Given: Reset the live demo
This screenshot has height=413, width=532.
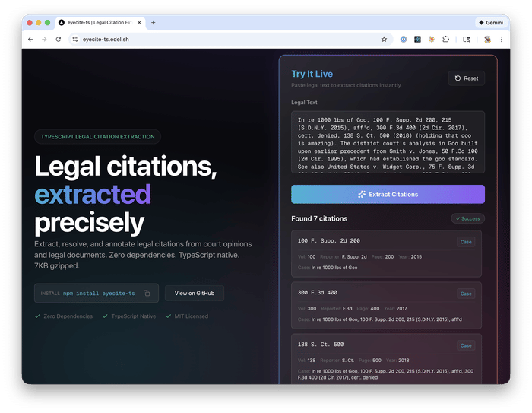Looking at the screenshot, I should (467, 78).
